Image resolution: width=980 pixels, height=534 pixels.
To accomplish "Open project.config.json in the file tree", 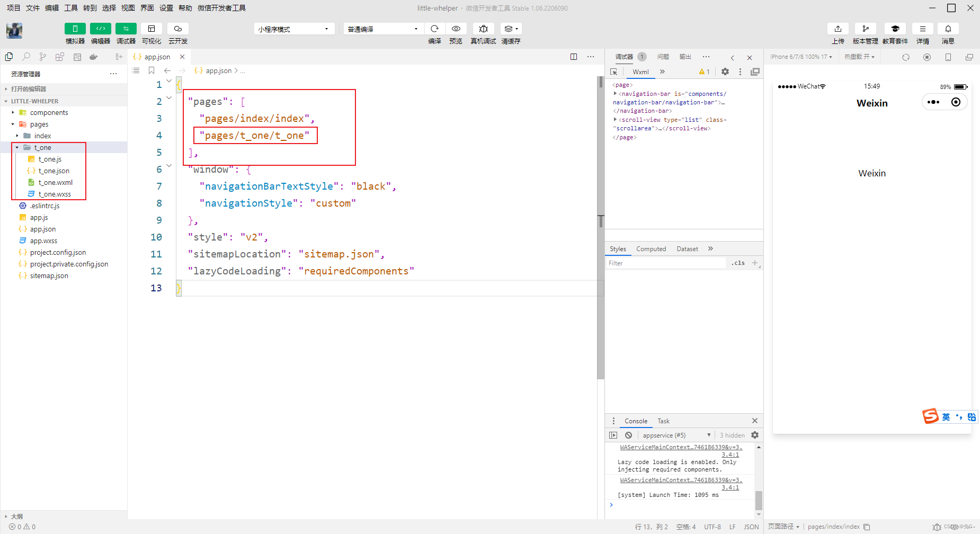I will (x=58, y=252).
